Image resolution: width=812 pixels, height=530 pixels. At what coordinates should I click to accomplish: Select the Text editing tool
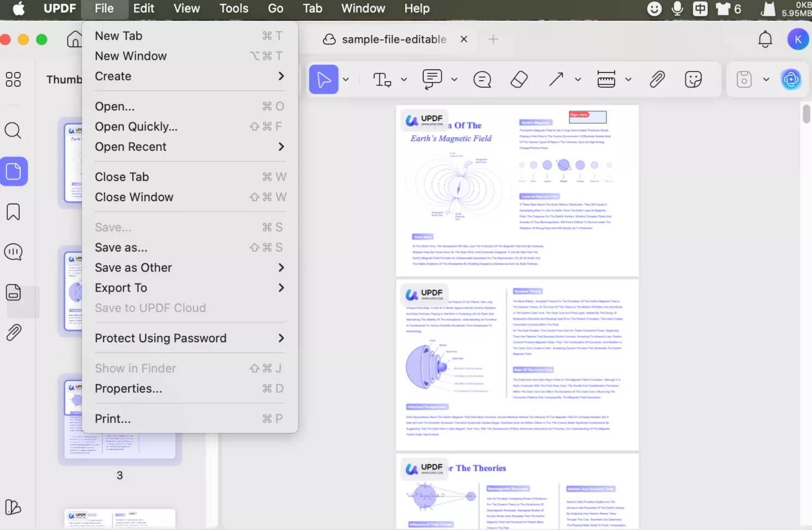pos(381,79)
